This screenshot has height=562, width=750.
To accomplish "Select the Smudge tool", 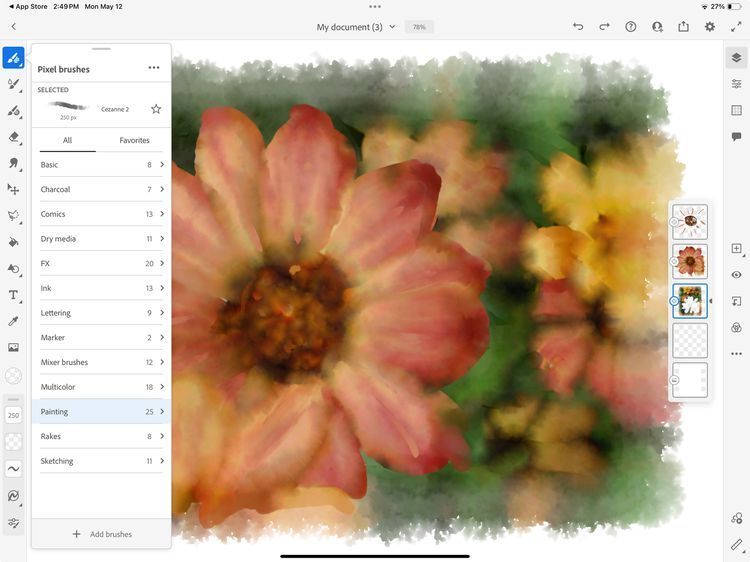I will click(x=14, y=163).
